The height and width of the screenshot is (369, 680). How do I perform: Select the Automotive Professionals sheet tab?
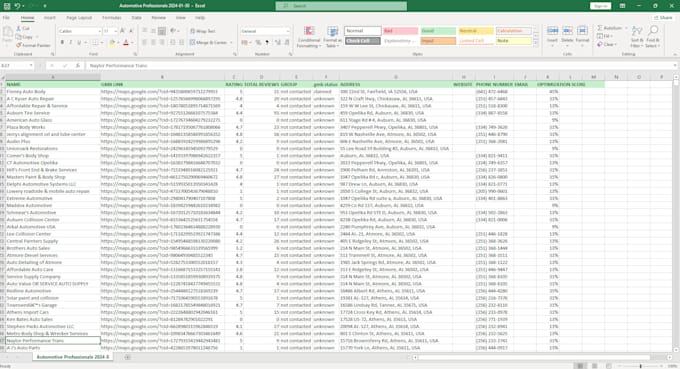pyautogui.click(x=72, y=357)
